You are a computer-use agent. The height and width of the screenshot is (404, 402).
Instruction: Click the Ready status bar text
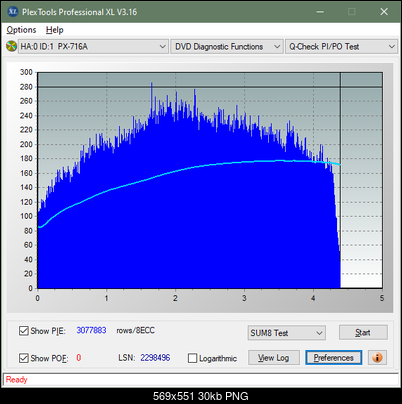(17, 379)
